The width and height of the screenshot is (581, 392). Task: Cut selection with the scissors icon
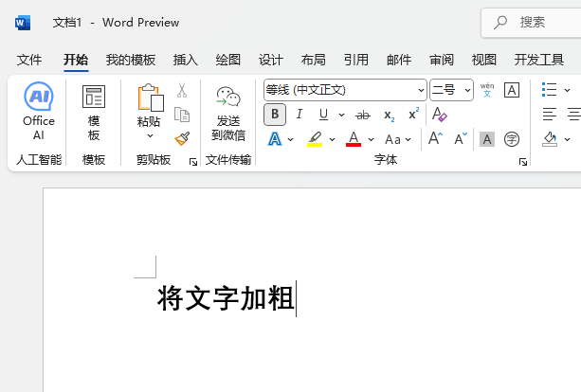(x=182, y=90)
